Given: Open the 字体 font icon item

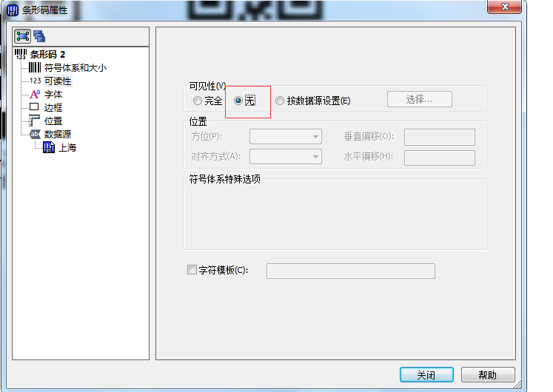Looking at the screenshot, I should 46,95.
